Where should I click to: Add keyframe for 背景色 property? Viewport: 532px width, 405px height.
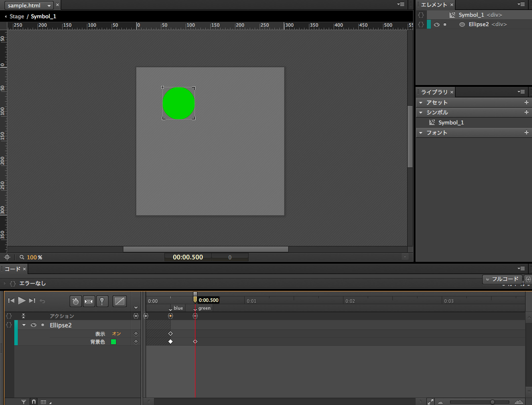click(x=136, y=342)
